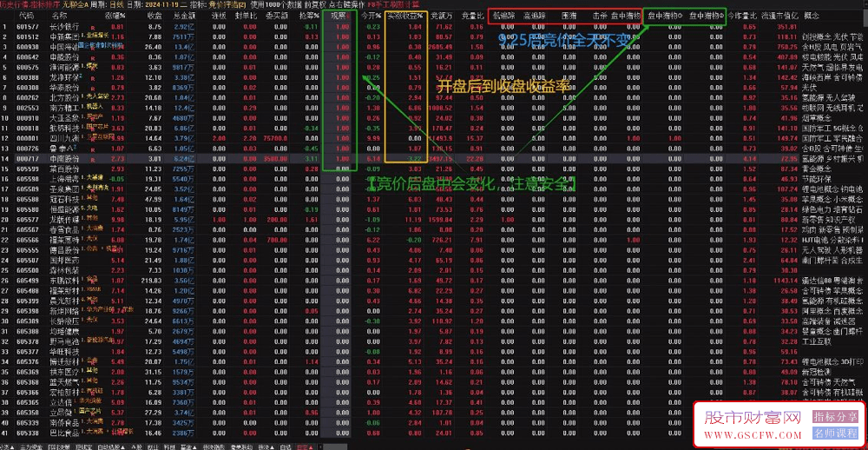Click the 竞额万 column header
868x450 pixels.
(441, 16)
